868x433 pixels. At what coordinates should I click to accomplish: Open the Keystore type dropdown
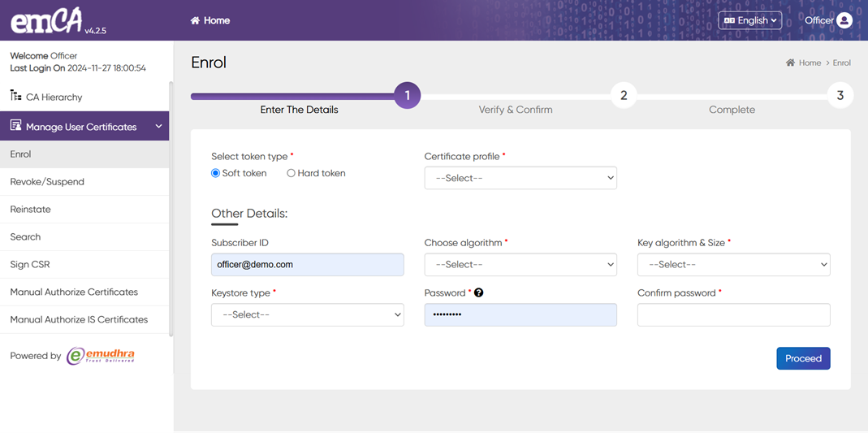coord(307,314)
